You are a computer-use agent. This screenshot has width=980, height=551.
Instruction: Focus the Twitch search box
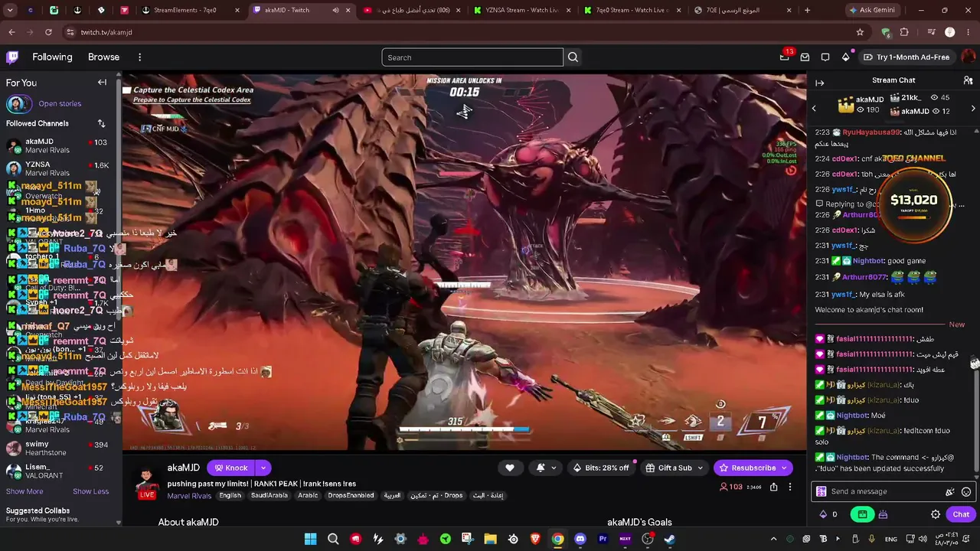coord(472,57)
